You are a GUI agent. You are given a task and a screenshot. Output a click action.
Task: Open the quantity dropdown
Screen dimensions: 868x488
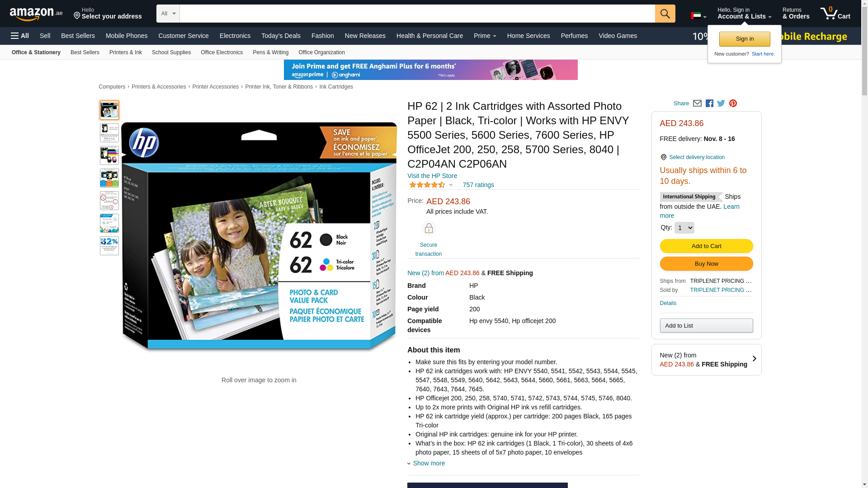coord(684,228)
